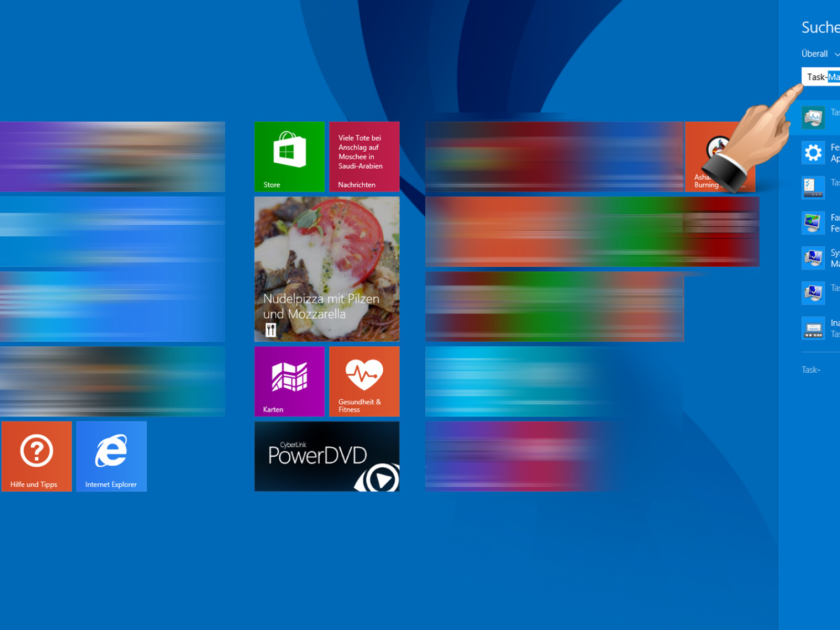840x630 pixels.
Task: Click the chevron arrow beside Überall
Action: (x=837, y=54)
